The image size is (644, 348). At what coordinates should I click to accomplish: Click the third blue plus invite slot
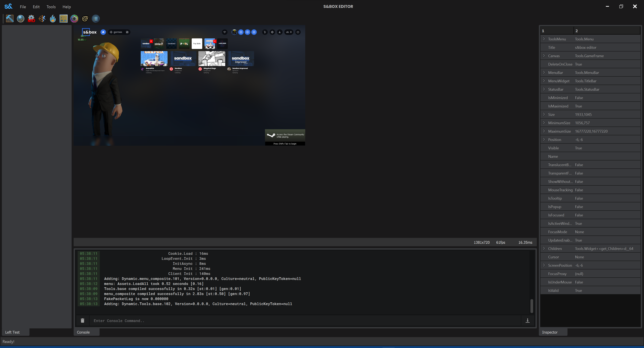tap(254, 32)
